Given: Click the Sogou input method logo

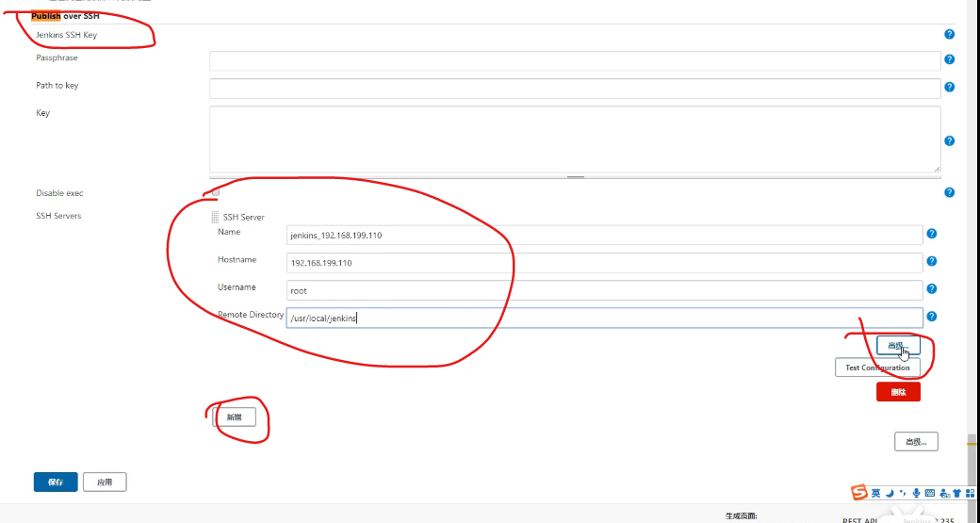Looking at the screenshot, I should point(858,493).
